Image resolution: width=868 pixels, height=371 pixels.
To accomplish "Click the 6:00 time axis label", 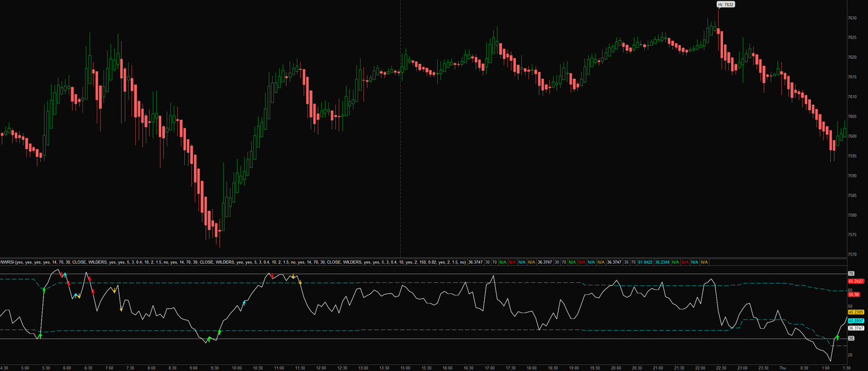I will coord(66,367).
